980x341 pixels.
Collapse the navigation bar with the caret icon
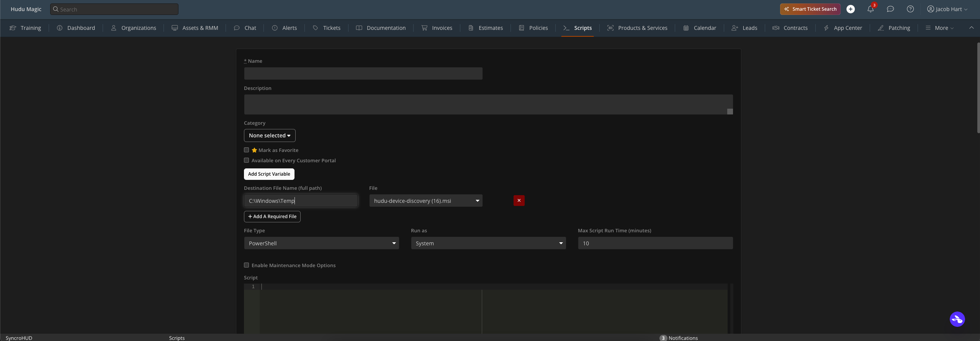click(x=971, y=28)
